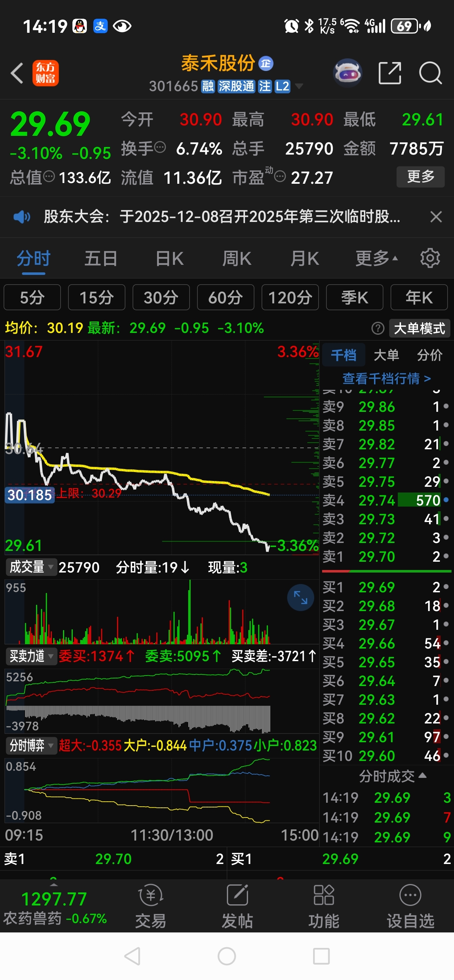Screen dimensions: 454x980
Task: Tap the 卖4 29.74 order row
Action: click(x=386, y=500)
